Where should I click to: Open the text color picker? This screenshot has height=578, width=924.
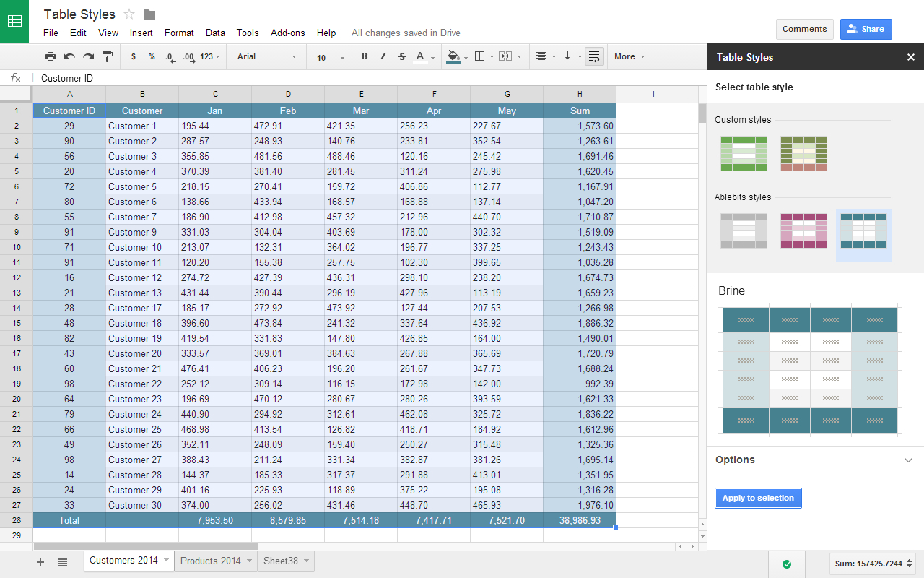419,56
